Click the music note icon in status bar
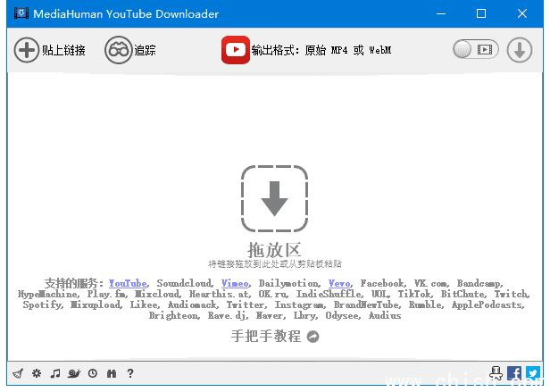Viewport: 550px width, 392px height. pyautogui.click(x=55, y=373)
